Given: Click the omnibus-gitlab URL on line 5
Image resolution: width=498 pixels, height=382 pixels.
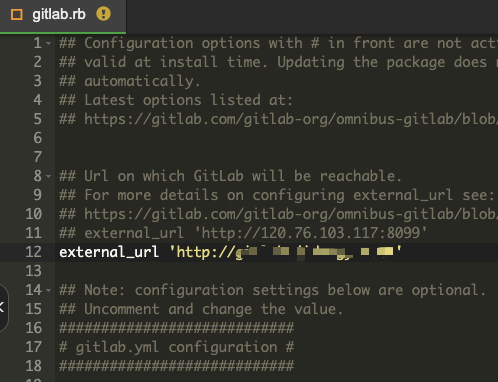Looking at the screenshot, I should 291,119.
